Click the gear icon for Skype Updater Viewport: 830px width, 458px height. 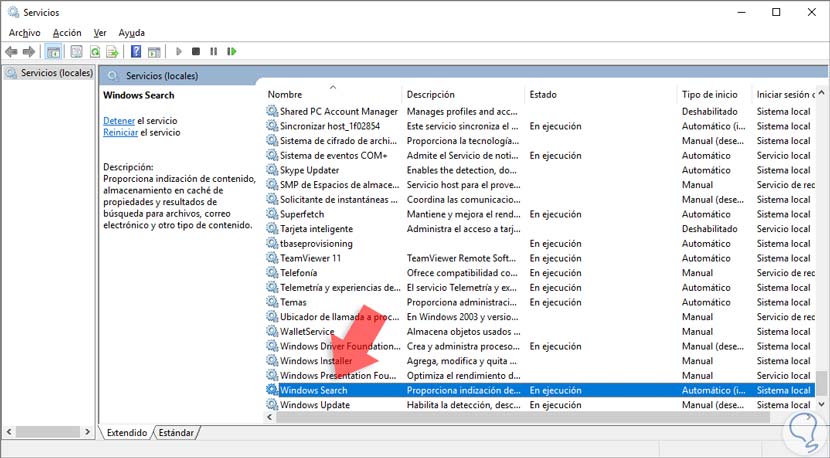point(272,170)
